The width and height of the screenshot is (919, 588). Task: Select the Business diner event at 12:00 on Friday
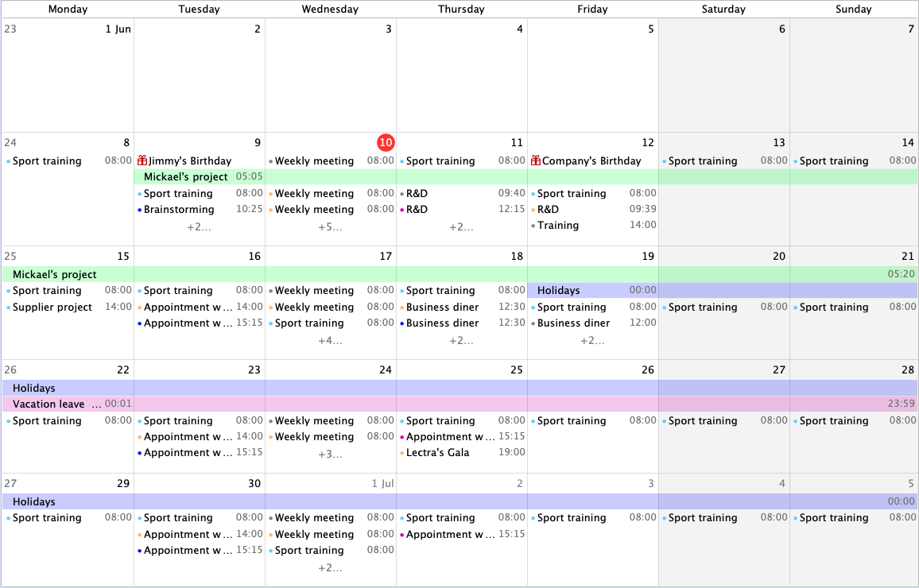(x=573, y=323)
